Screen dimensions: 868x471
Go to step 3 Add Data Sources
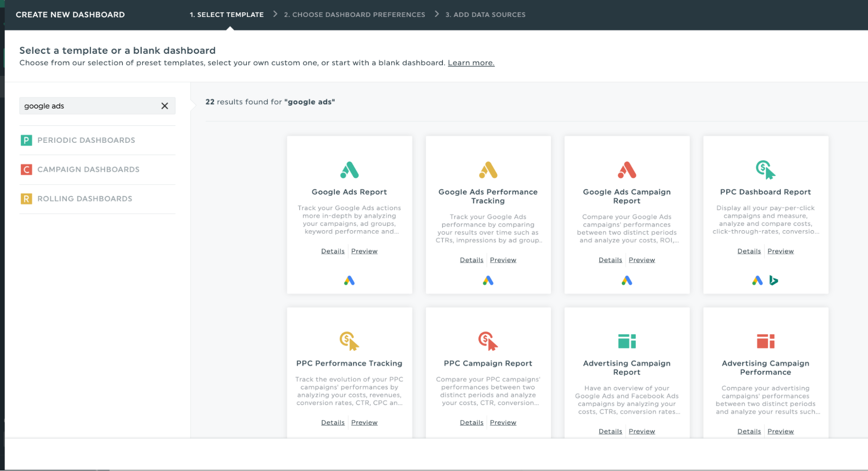coord(485,15)
